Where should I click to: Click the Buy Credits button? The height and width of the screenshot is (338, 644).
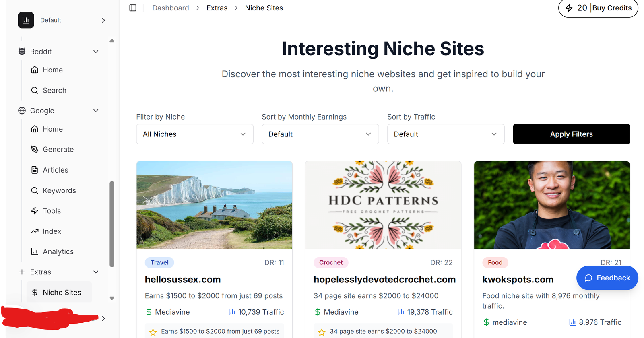pos(612,8)
